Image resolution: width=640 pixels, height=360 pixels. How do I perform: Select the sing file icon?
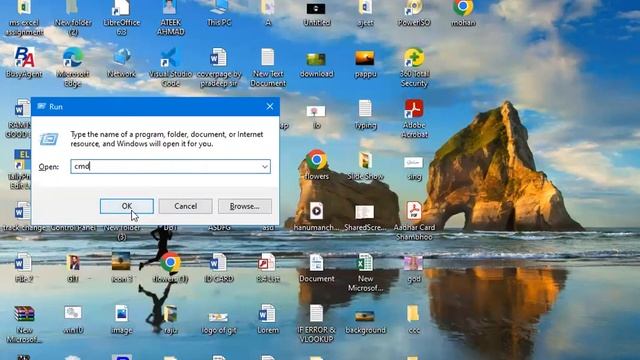click(414, 167)
